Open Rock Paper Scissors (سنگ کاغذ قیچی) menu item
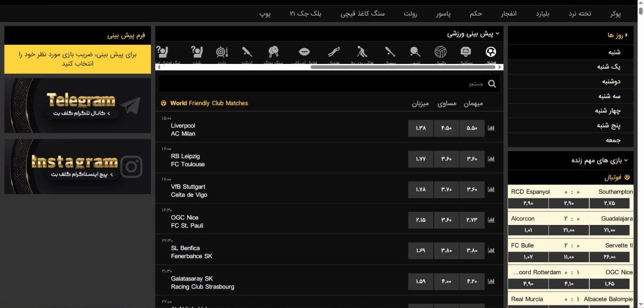 click(x=363, y=14)
